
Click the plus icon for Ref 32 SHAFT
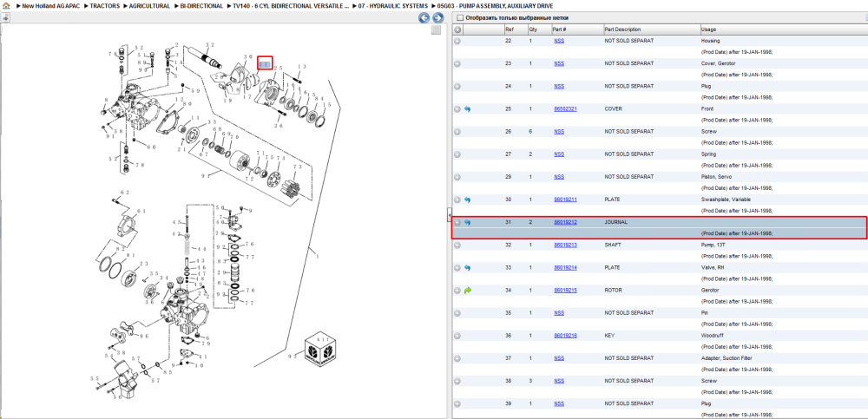457,246
